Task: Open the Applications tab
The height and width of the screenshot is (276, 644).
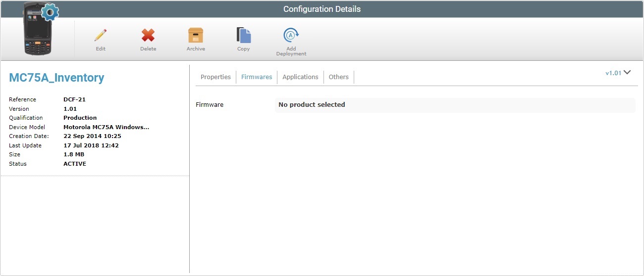Action: coord(300,77)
